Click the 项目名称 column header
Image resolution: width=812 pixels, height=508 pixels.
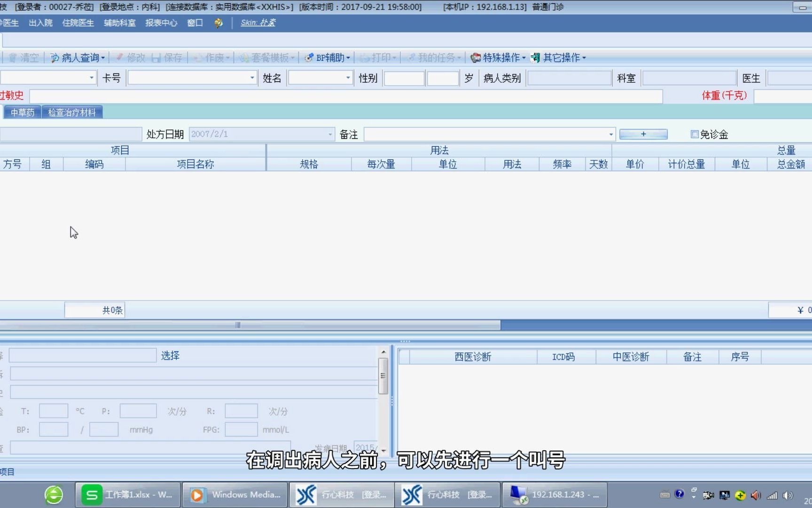(195, 164)
